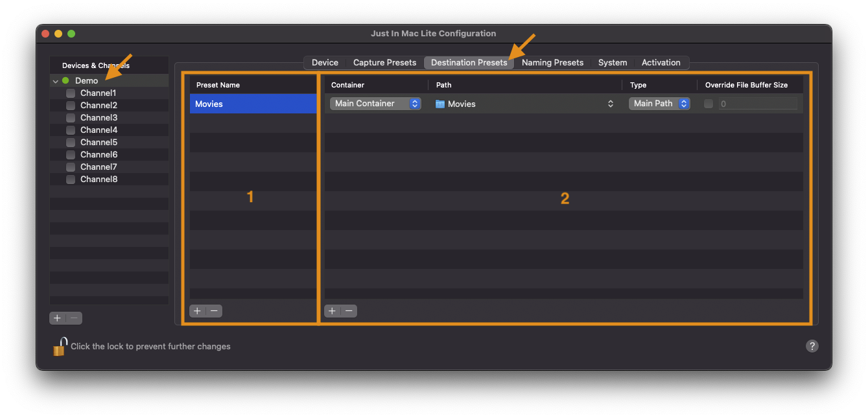Viewport: 868px width, 418px height.
Task: Enable Override File Buffer Size checkbox
Action: tap(709, 104)
